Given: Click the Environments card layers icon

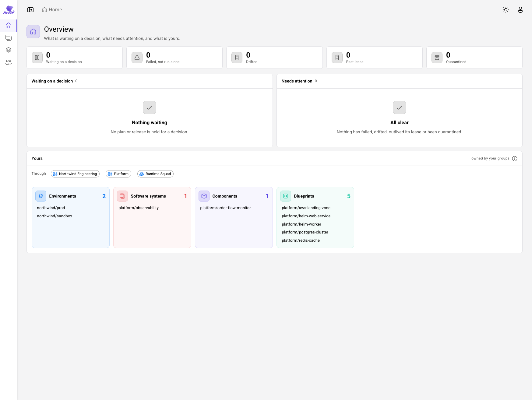Looking at the screenshot, I should click(41, 196).
